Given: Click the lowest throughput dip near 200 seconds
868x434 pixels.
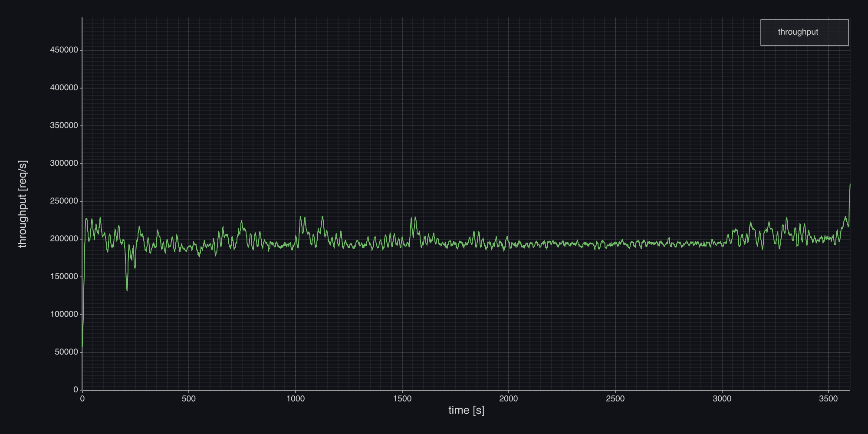Looking at the screenshot, I should pyautogui.click(x=127, y=290).
